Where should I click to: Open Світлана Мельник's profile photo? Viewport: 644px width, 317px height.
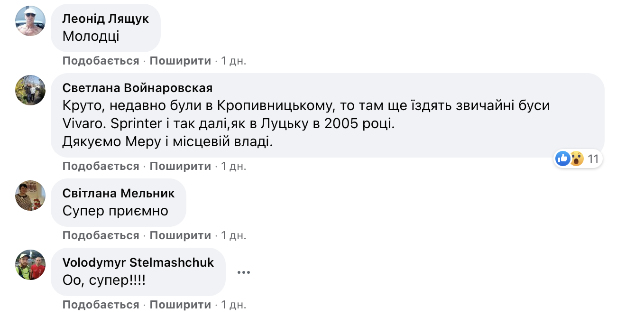pyautogui.click(x=30, y=195)
